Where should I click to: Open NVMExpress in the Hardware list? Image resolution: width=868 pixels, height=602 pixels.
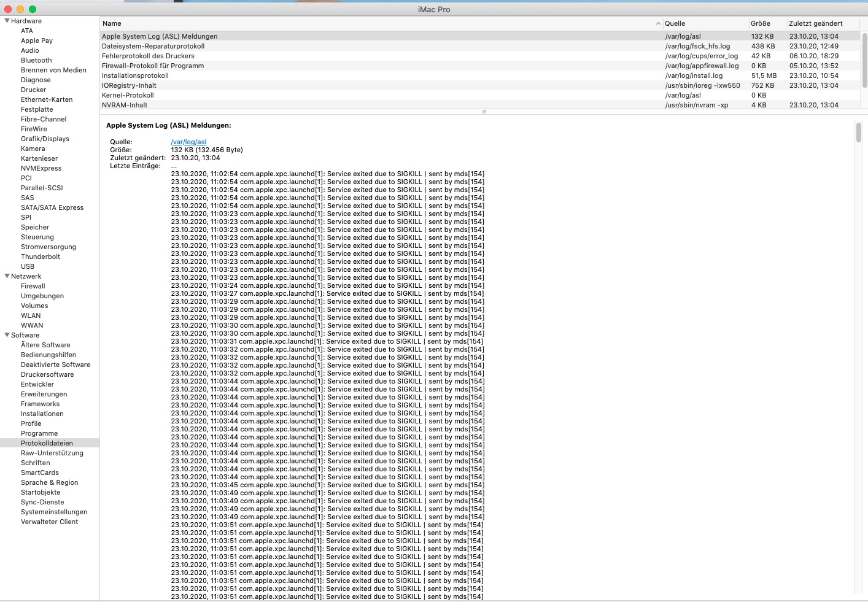[41, 168]
